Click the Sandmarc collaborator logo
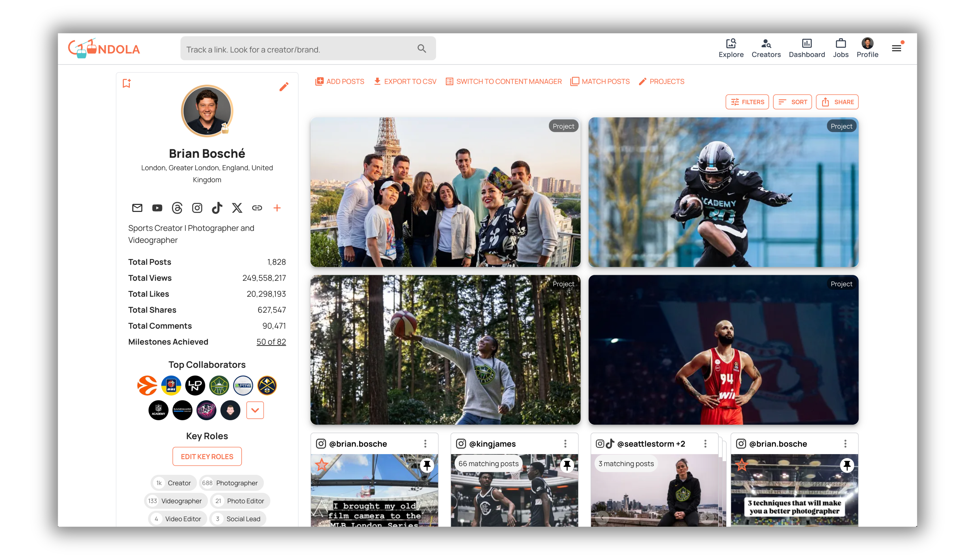975x560 pixels. coord(182,410)
